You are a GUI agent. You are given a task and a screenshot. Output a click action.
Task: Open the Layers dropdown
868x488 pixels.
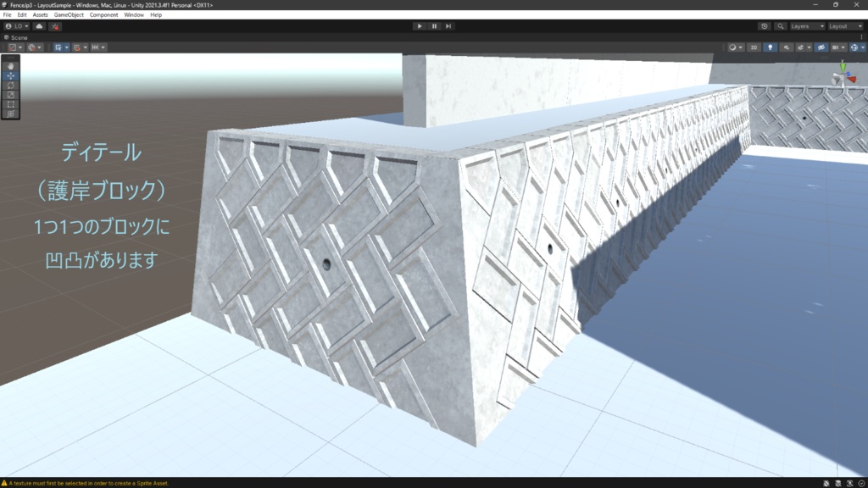pos(808,26)
